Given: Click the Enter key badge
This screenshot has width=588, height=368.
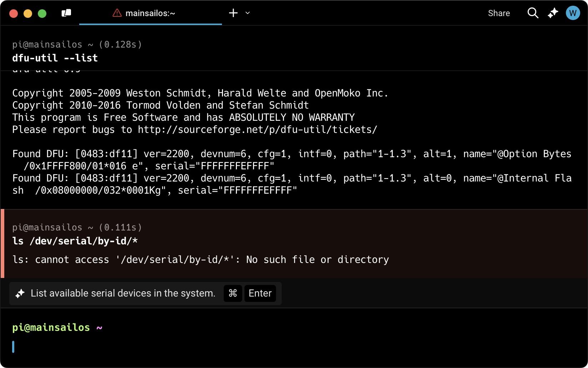Looking at the screenshot, I should point(260,293).
